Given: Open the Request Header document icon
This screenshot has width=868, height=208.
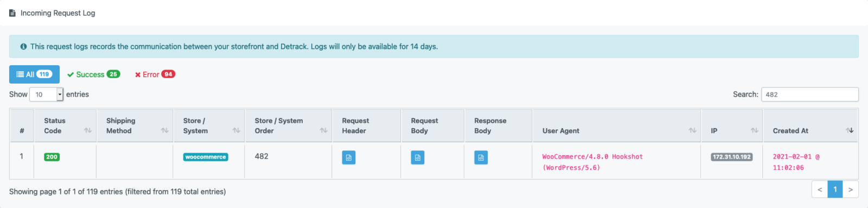Looking at the screenshot, I should (x=349, y=157).
